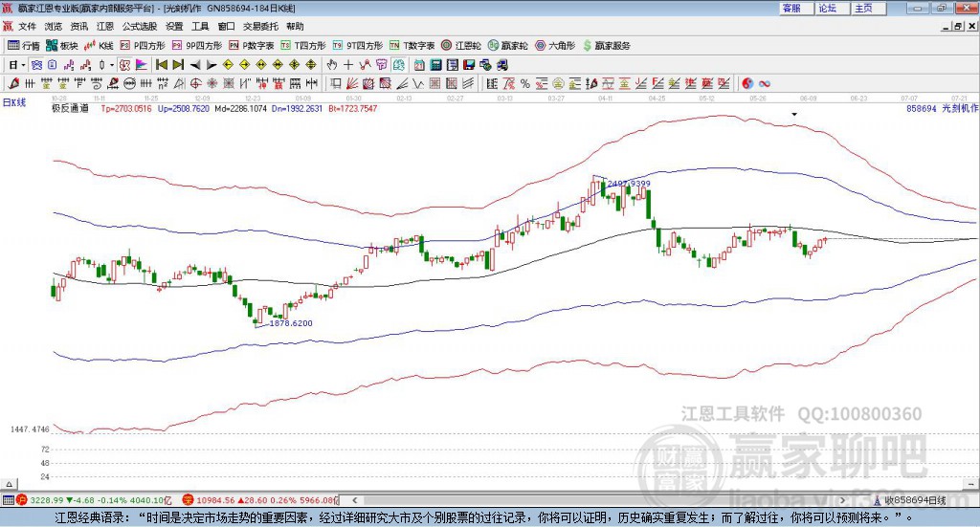Open the calendar icon in toolbar
The width and height of the screenshot is (980, 527).
click(x=419, y=65)
